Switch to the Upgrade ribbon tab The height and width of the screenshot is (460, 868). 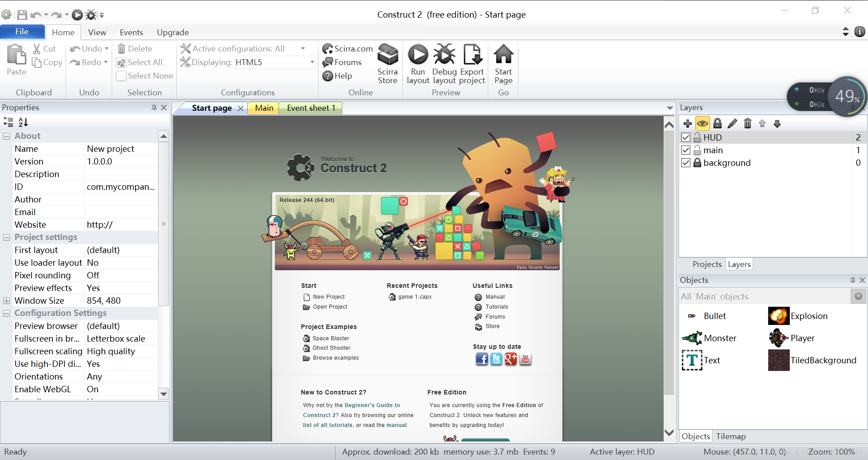tap(173, 32)
